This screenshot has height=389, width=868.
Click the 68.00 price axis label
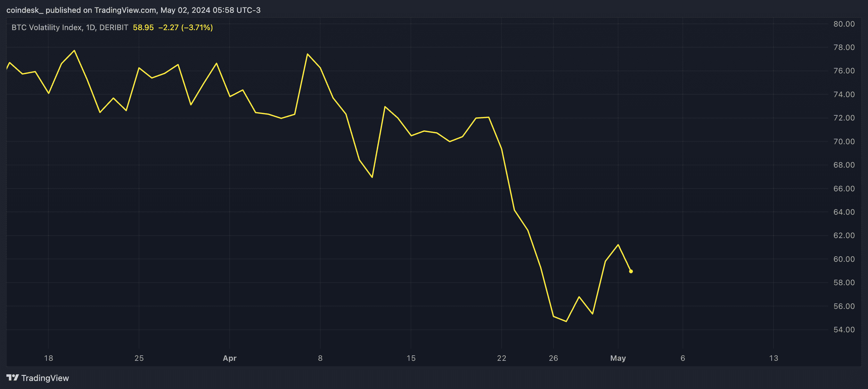844,165
